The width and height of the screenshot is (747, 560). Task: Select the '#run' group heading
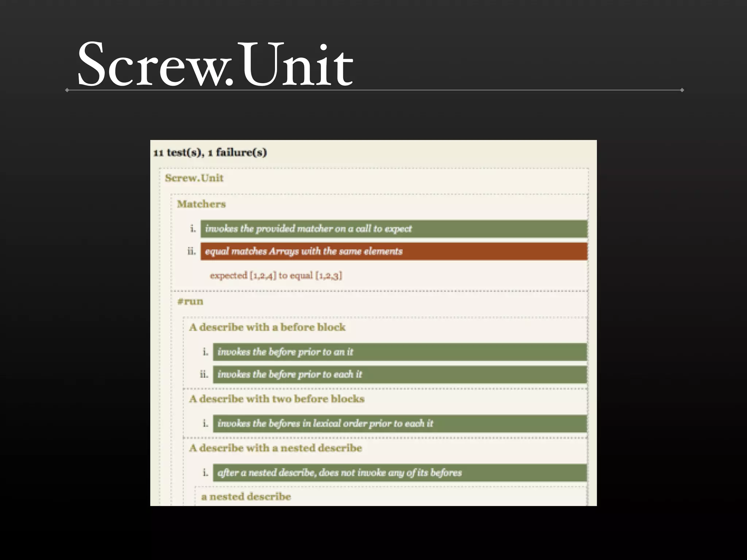(x=190, y=302)
